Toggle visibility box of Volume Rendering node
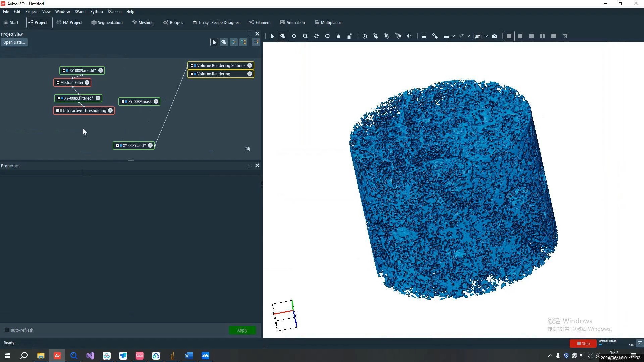Image resolution: width=644 pixels, height=362 pixels. [x=192, y=74]
